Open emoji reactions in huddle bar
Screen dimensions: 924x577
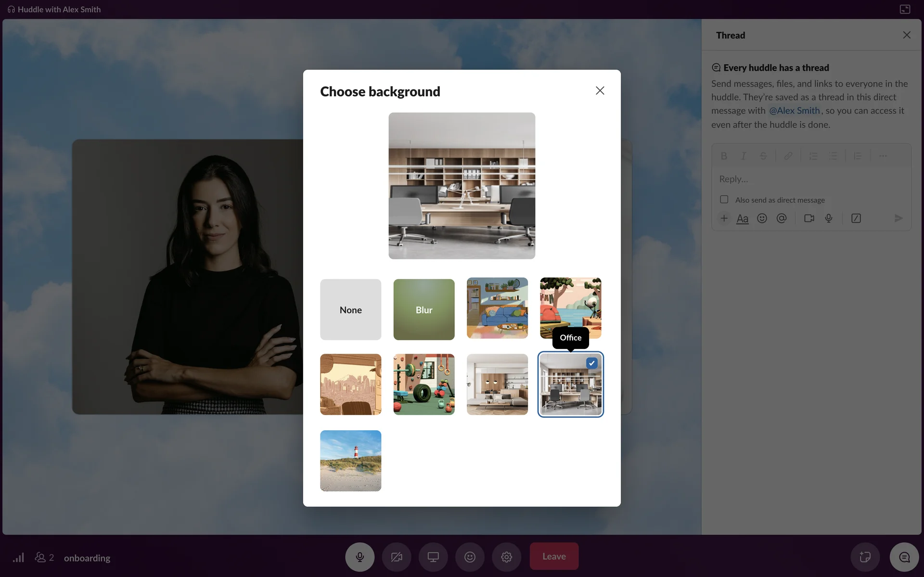(470, 557)
